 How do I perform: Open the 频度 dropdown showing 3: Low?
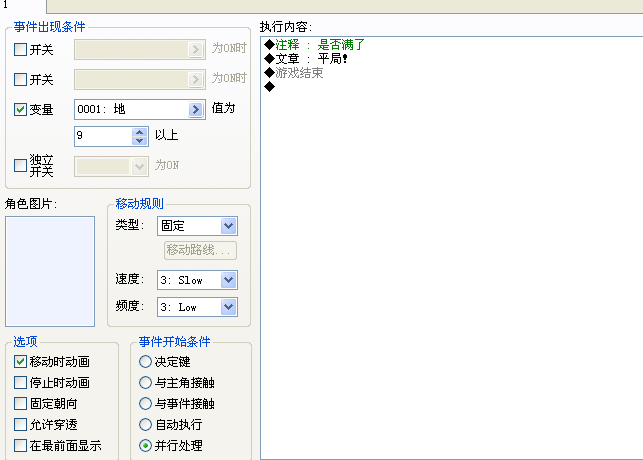[197, 307]
